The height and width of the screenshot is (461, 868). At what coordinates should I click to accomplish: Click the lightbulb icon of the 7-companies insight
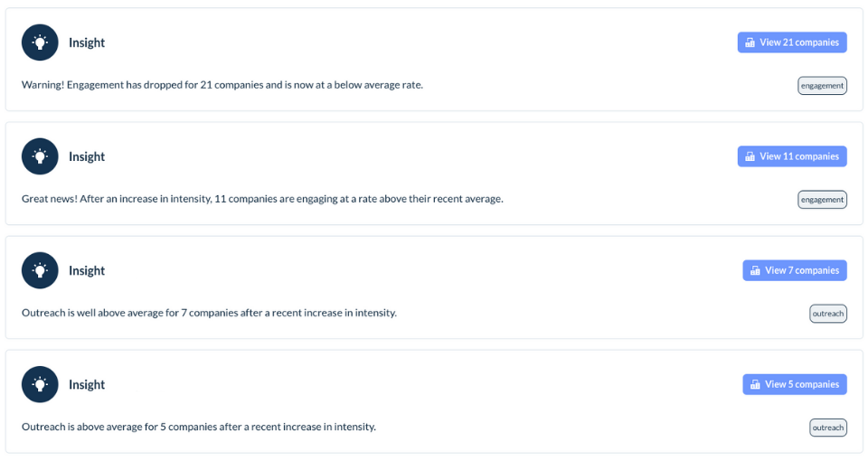coord(40,270)
